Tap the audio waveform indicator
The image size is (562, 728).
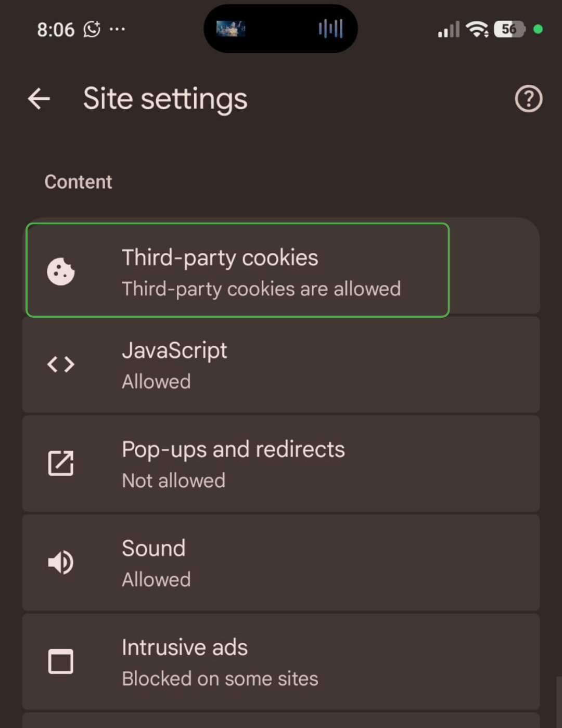[x=330, y=29]
